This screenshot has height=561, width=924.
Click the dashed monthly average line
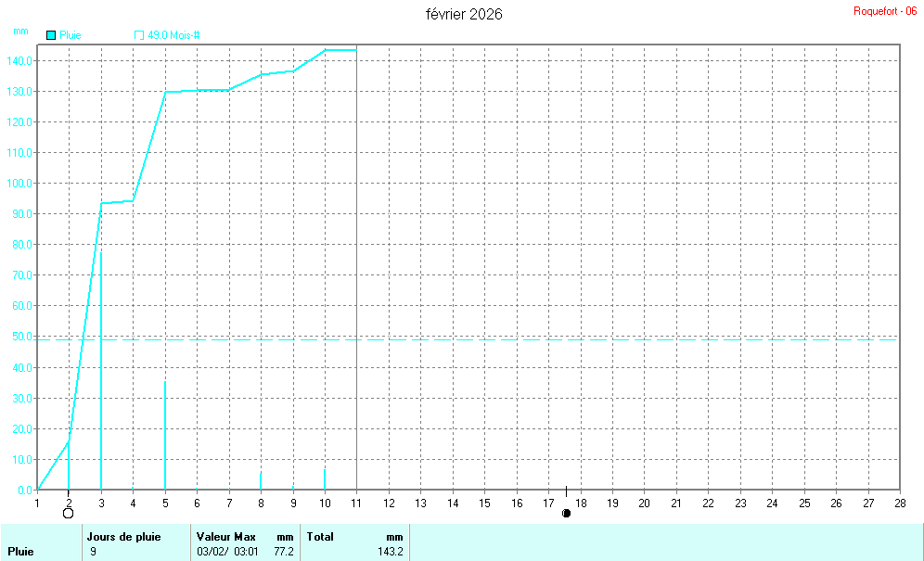pos(557,339)
